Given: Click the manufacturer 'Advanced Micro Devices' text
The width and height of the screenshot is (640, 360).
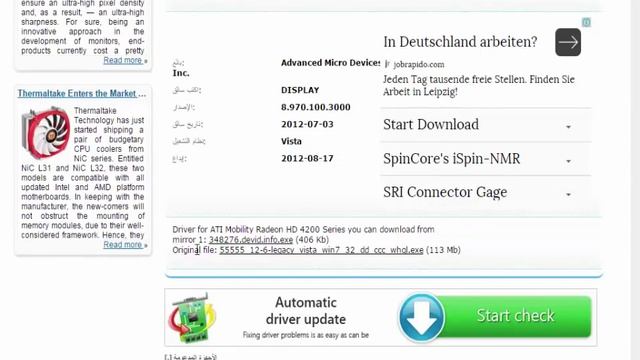Looking at the screenshot, I should [x=331, y=63].
